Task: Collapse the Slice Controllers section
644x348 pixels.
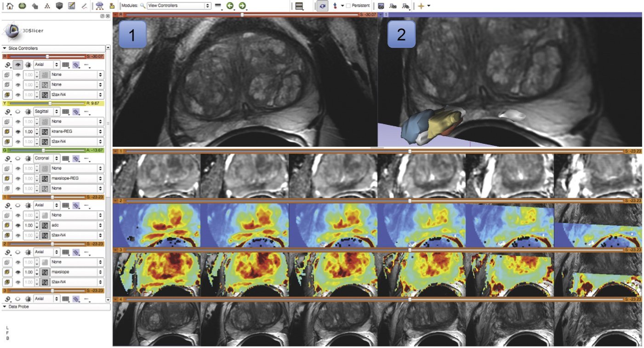Action: click(5, 48)
